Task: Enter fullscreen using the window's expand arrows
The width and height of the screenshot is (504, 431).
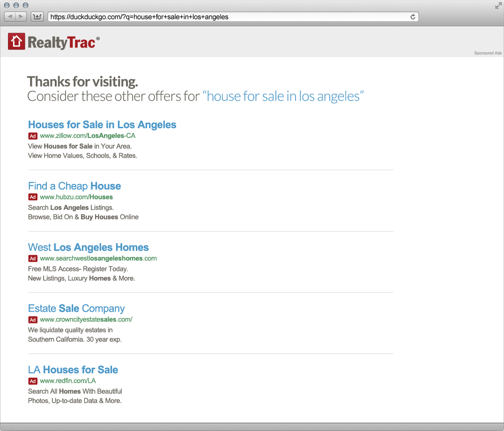Action: (x=498, y=6)
